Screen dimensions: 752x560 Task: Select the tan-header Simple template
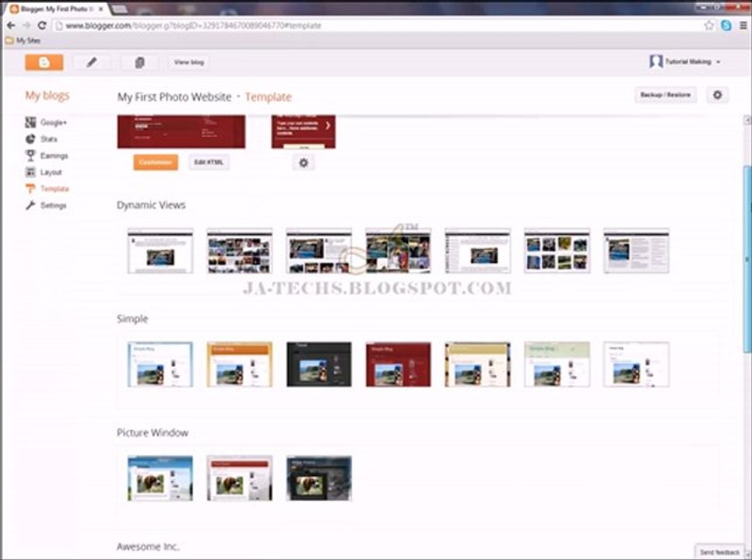(x=478, y=365)
